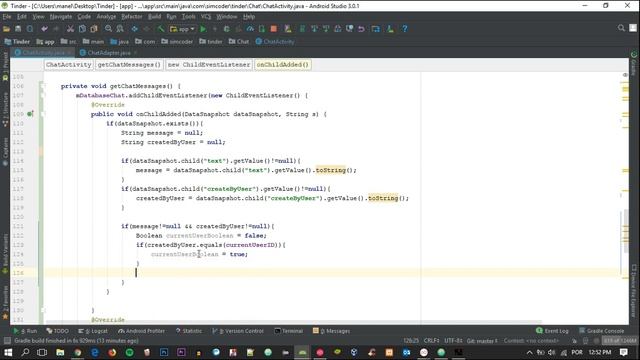Click the Undo toolbar icon
640x360 pixels.
44,29
